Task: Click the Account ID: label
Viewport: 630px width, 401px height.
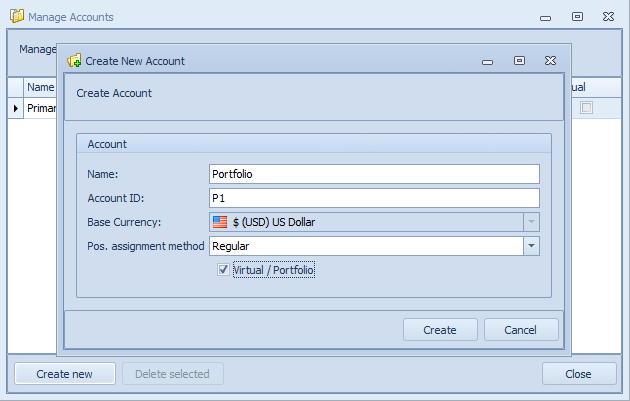Action: coord(116,198)
